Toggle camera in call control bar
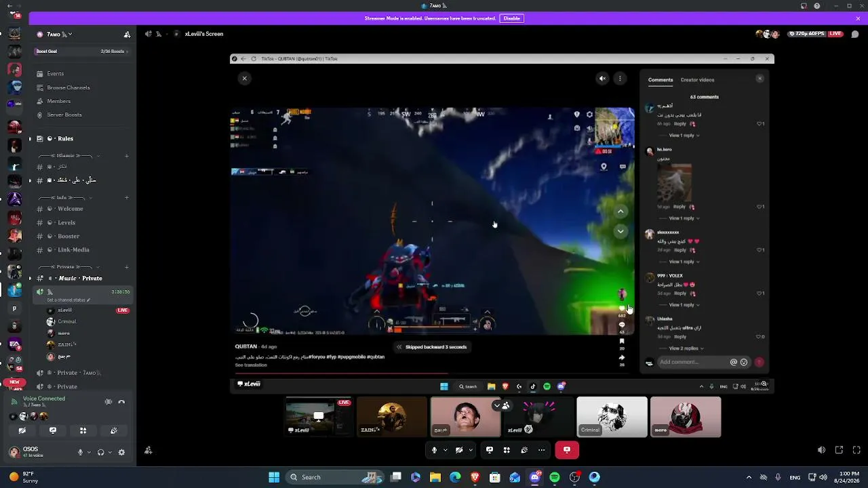The width and height of the screenshot is (868, 488). pyautogui.click(x=460, y=450)
